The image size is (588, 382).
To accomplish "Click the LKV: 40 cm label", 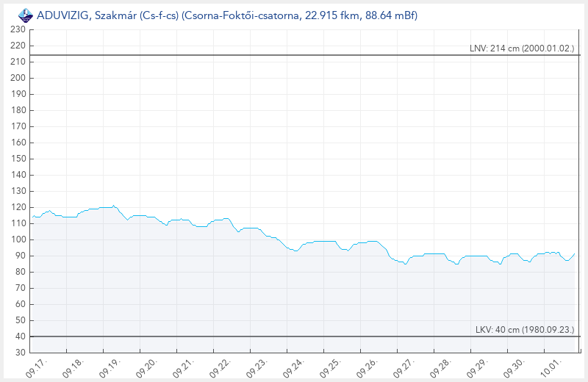I will tap(525, 330).
